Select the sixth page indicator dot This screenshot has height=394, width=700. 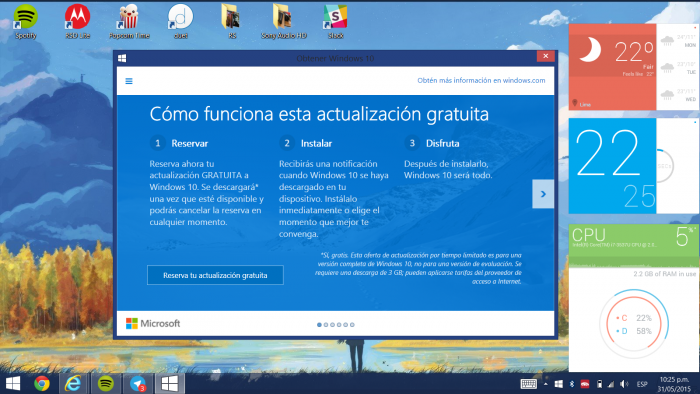click(352, 325)
